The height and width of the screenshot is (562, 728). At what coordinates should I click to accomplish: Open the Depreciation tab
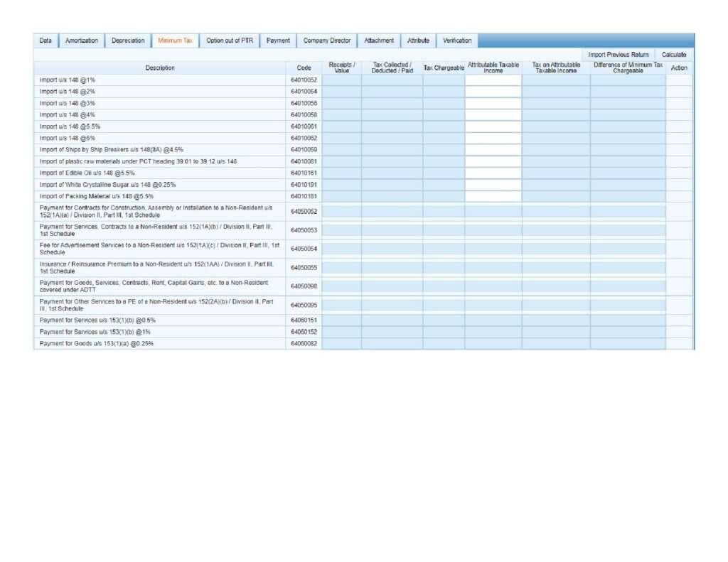click(128, 40)
